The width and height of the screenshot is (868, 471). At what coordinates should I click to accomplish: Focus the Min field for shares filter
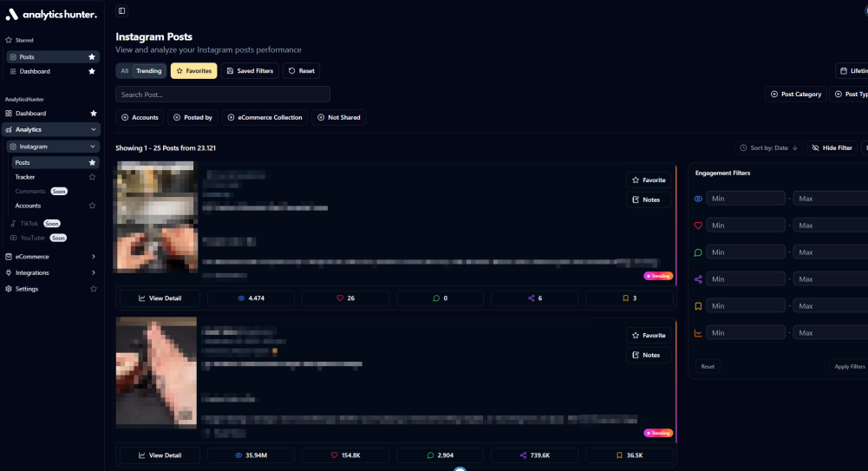click(x=745, y=279)
